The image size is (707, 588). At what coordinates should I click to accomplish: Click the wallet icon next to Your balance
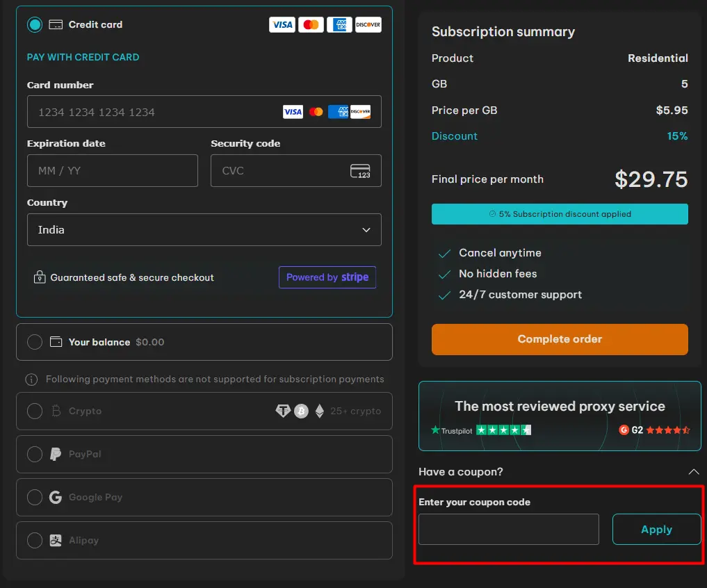tap(56, 342)
